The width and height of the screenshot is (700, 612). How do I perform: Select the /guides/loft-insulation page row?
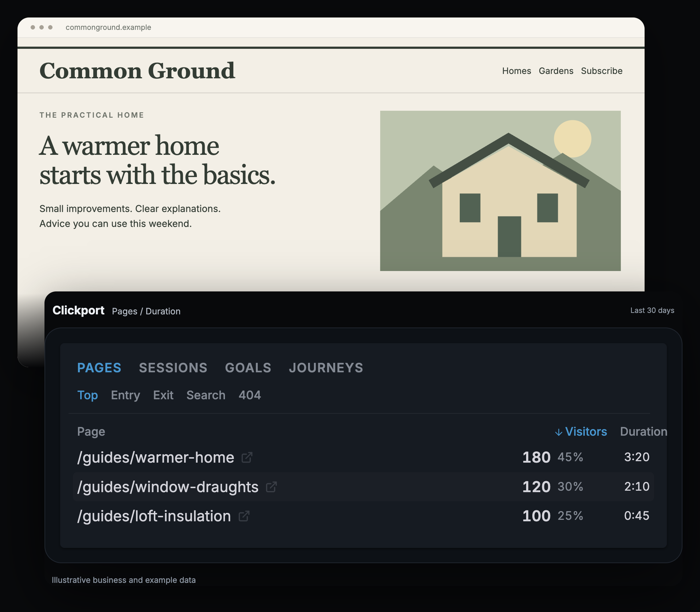[x=363, y=516]
